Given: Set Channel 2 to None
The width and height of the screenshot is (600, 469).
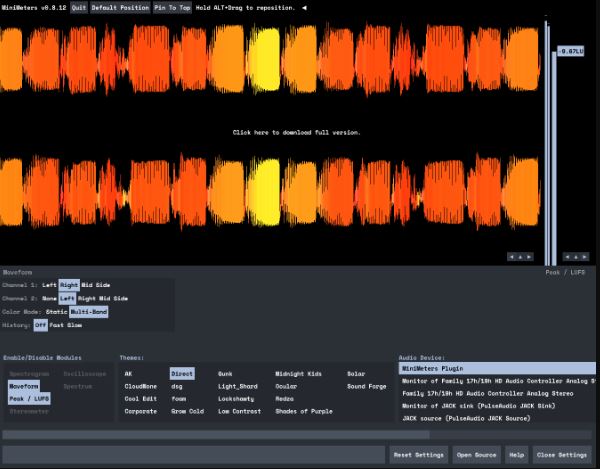Looking at the screenshot, I should point(49,298).
